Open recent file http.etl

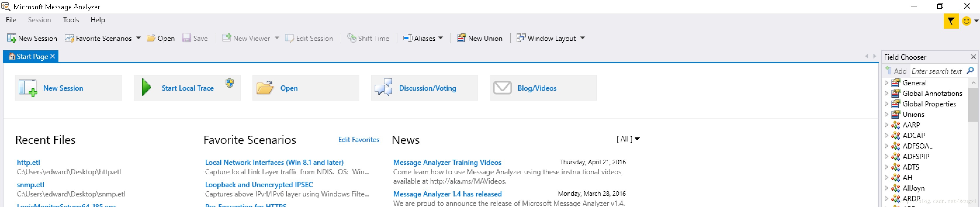click(29, 162)
